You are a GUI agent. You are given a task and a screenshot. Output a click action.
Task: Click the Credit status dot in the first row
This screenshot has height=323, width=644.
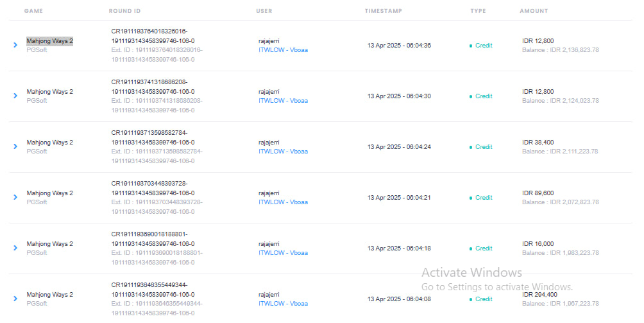(471, 46)
